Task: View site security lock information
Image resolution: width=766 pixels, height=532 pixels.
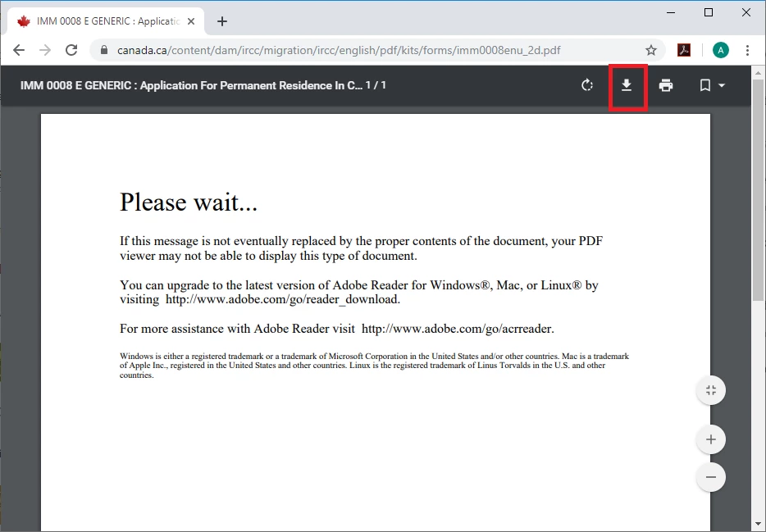Action: [104, 50]
